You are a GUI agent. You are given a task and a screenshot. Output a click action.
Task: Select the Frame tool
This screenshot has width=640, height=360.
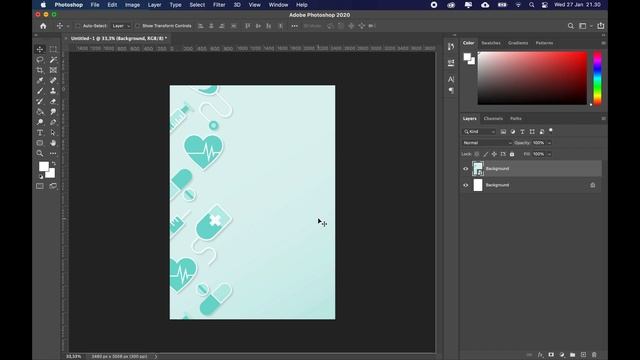tap(53, 70)
